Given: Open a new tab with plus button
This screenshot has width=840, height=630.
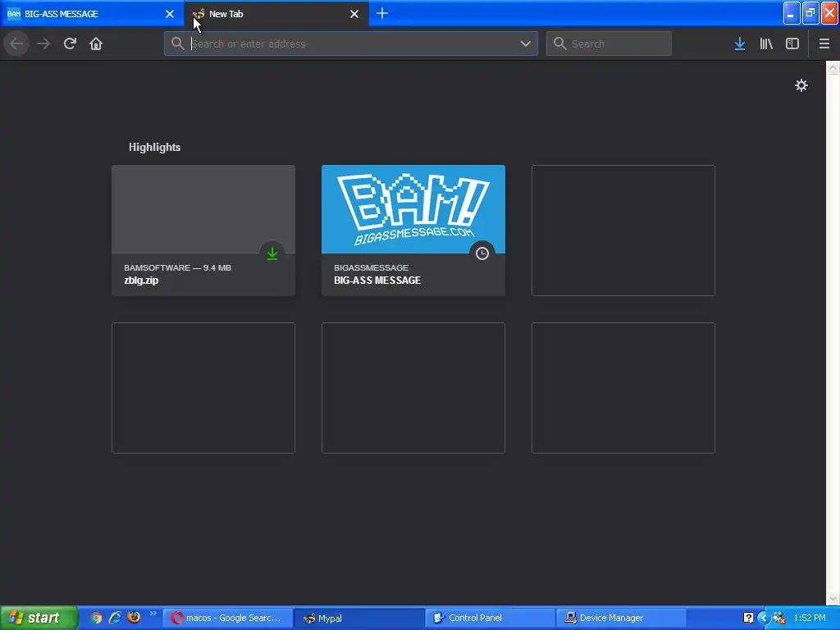Looking at the screenshot, I should tap(382, 13).
